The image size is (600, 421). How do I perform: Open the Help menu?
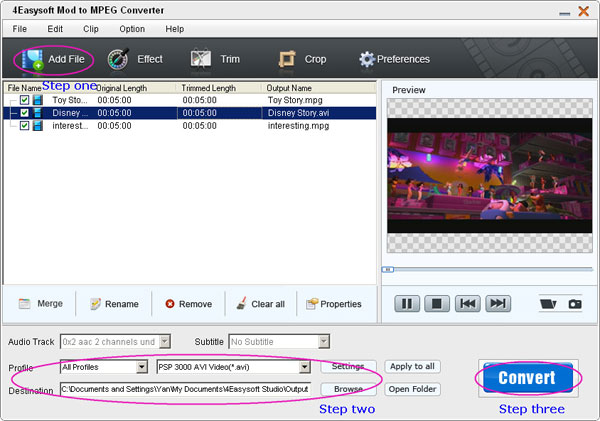click(x=174, y=29)
